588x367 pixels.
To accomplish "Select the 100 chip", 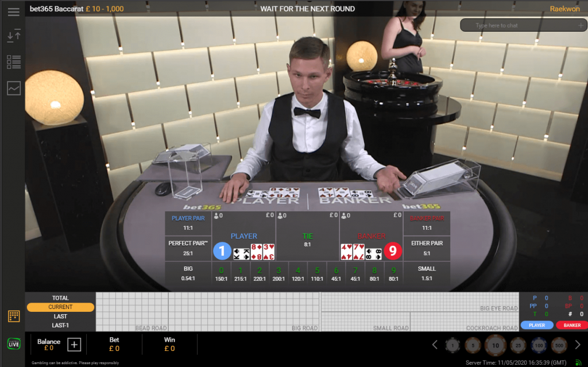I will [539, 345].
